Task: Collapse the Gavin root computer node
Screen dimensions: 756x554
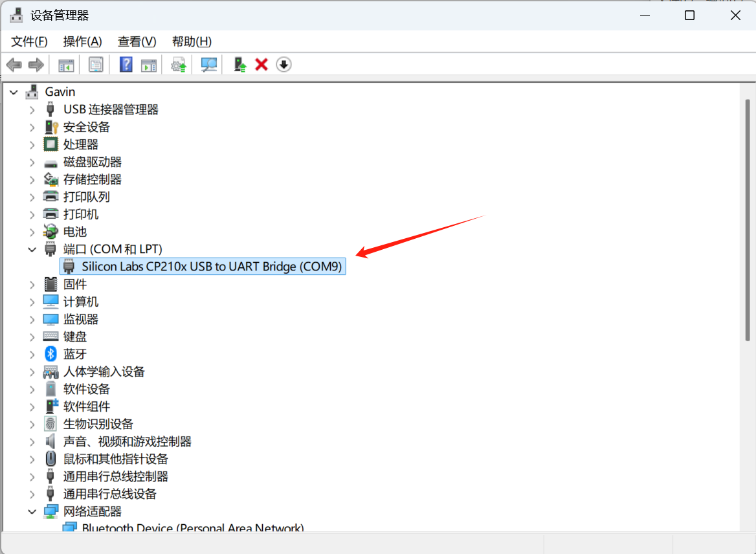Action: [14, 92]
